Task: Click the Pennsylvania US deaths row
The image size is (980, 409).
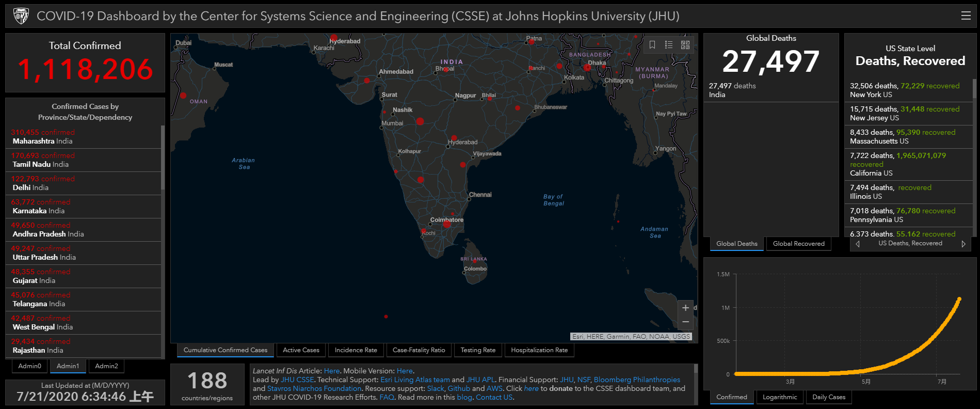Action: click(909, 215)
